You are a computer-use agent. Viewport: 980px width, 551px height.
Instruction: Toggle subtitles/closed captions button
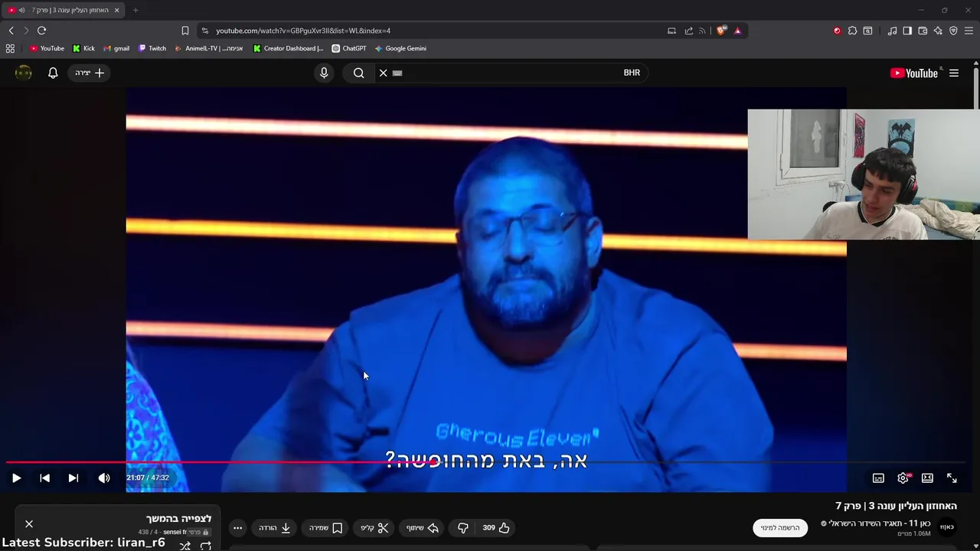(x=878, y=478)
